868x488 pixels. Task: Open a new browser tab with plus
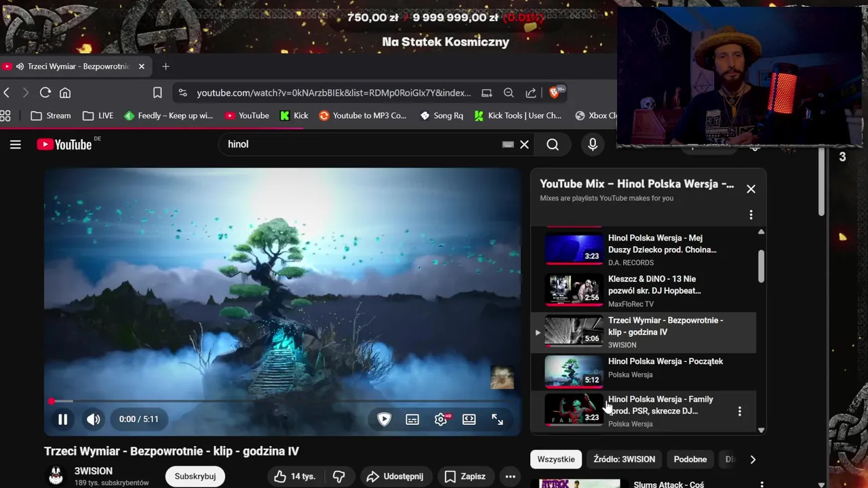tap(165, 66)
